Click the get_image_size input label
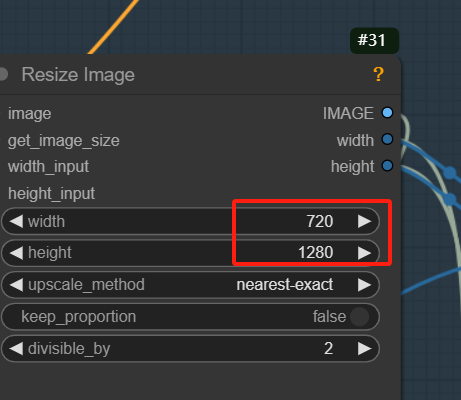Image resolution: width=461 pixels, height=400 pixels. 64,141
